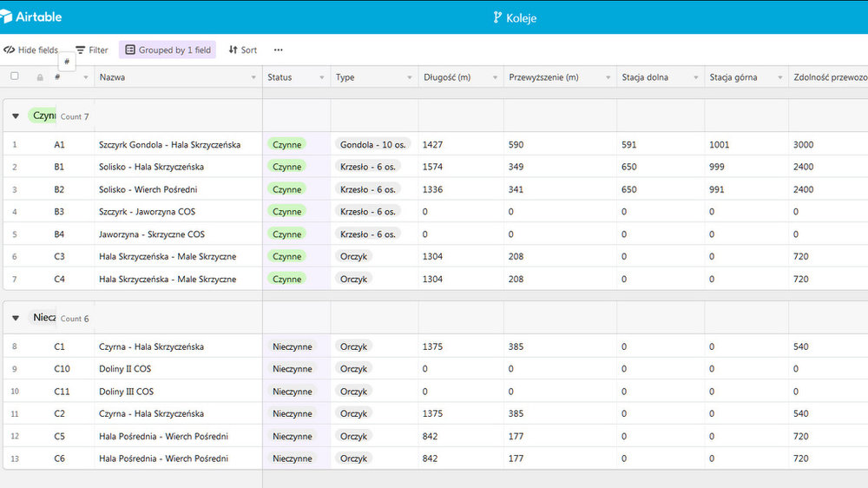Select length value 842 in row C5

(x=431, y=437)
